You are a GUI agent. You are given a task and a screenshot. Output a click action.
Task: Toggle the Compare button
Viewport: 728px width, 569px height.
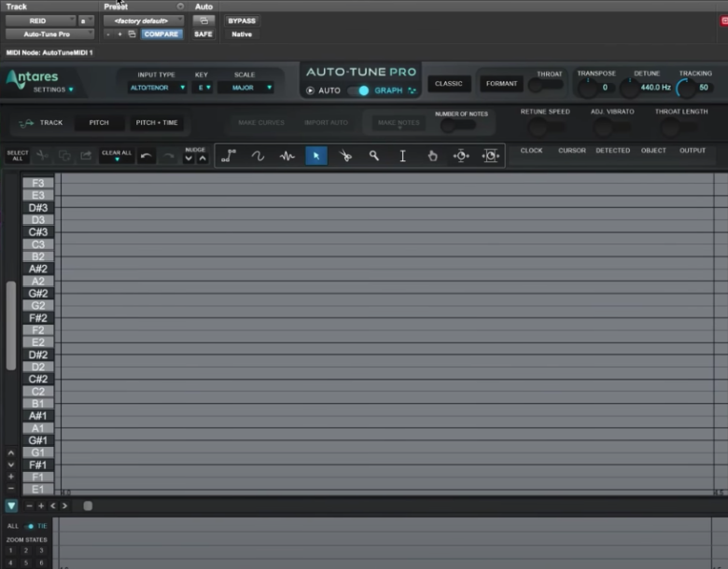tap(161, 35)
